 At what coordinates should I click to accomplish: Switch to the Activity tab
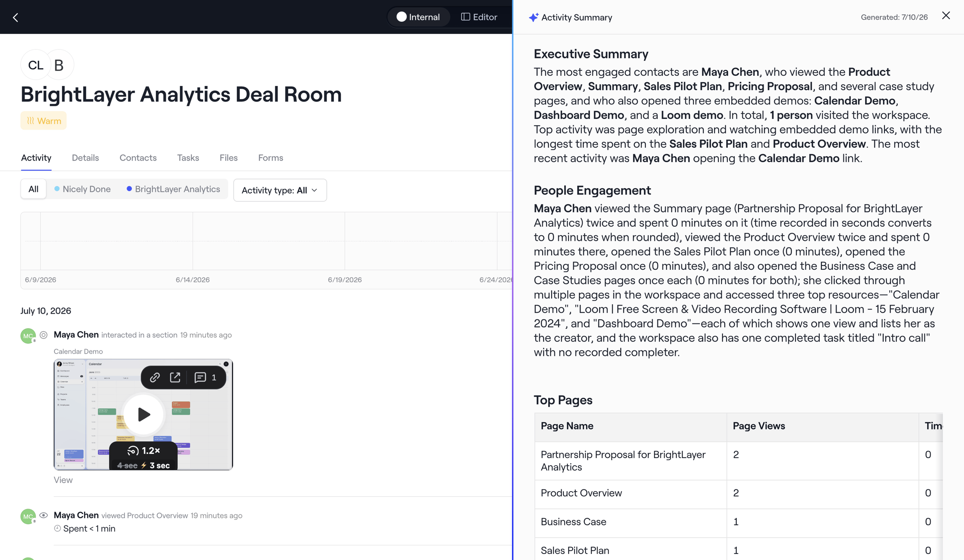click(x=36, y=158)
